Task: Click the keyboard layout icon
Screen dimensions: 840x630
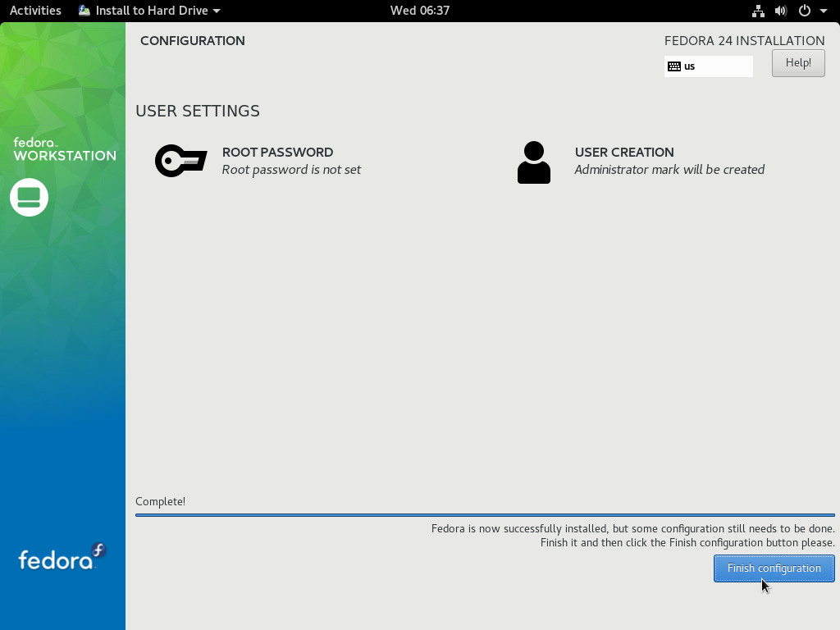Action: 674,66
